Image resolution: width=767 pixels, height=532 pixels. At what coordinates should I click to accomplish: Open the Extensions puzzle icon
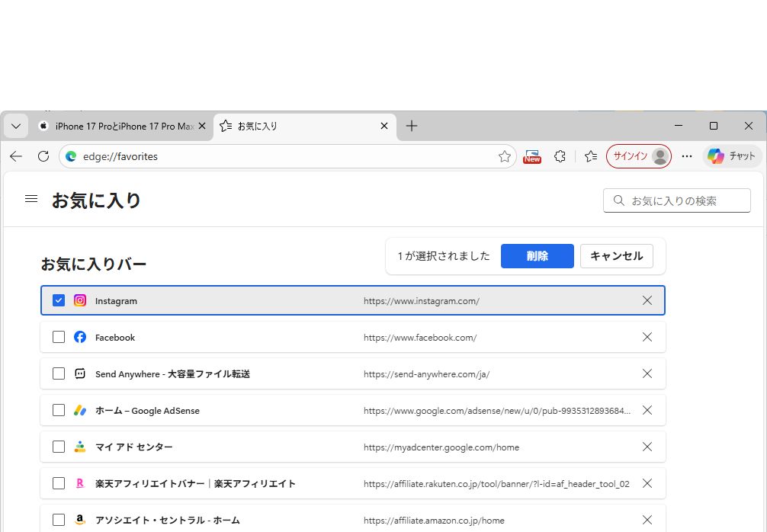pos(560,156)
